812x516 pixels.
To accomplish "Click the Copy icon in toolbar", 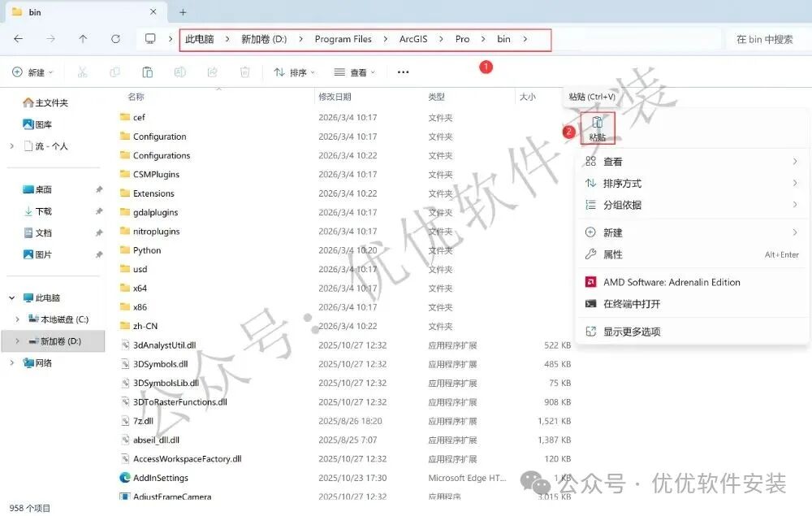I will [115, 72].
